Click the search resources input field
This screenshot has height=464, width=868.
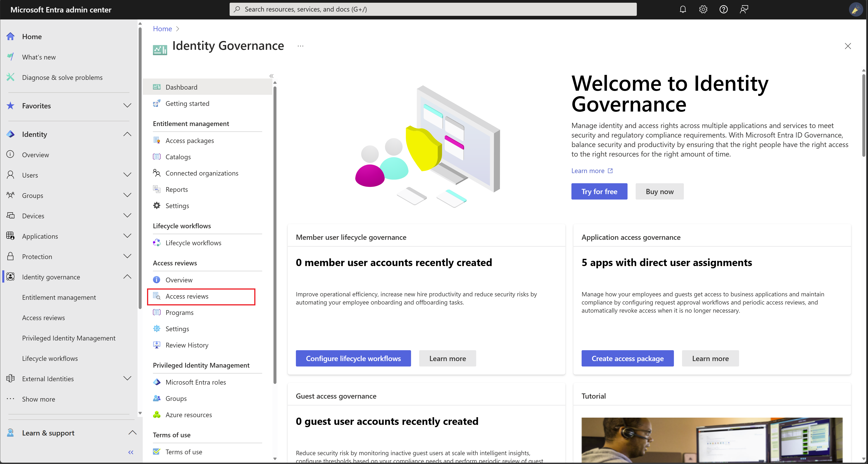pyautogui.click(x=433, y=9)
